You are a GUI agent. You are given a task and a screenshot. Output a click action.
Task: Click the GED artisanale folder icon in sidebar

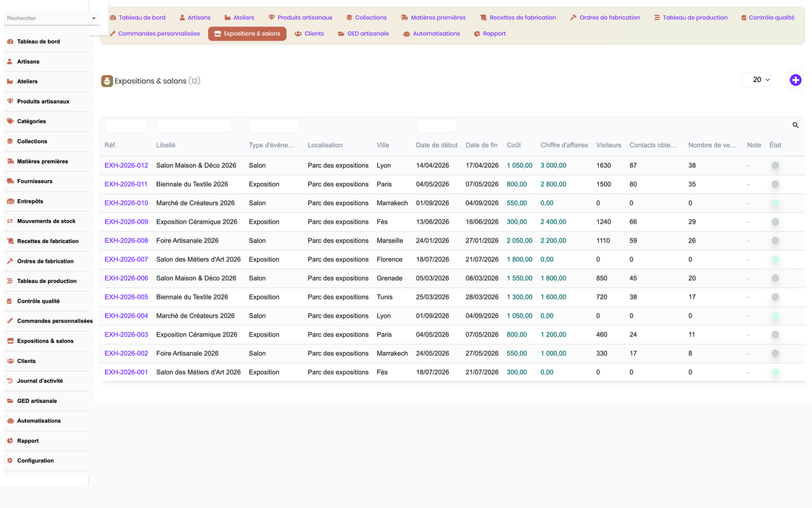pos(10,401)
